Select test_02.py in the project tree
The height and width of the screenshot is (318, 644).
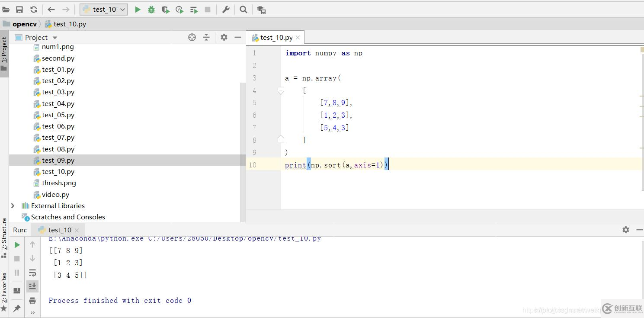pyautogui.click(x=58, y=81)
